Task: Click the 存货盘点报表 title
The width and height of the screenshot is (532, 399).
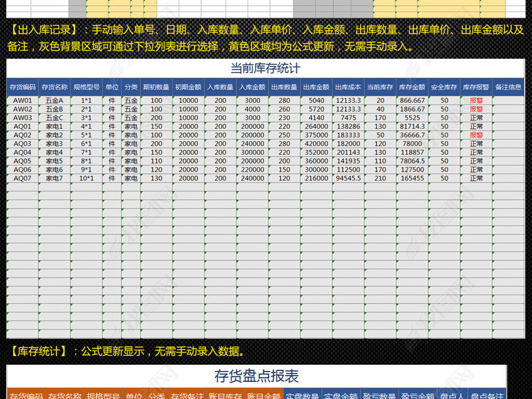Action: tap(256, 376)
